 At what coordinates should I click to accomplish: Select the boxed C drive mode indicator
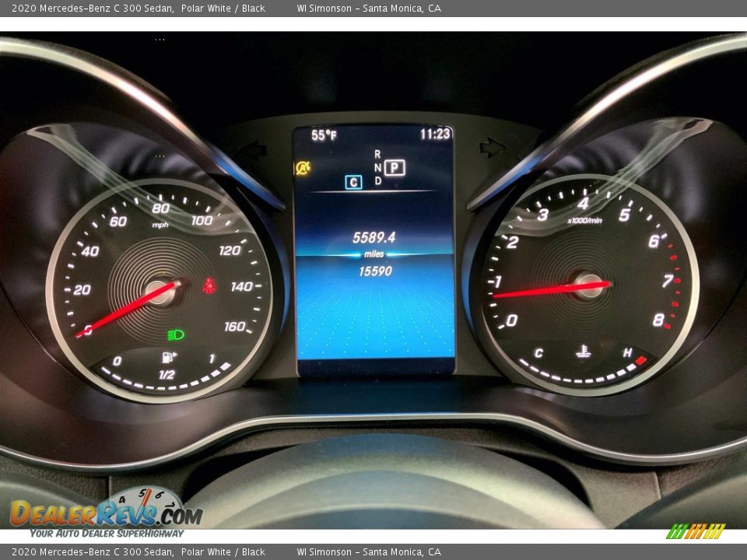tap(353, 182)
